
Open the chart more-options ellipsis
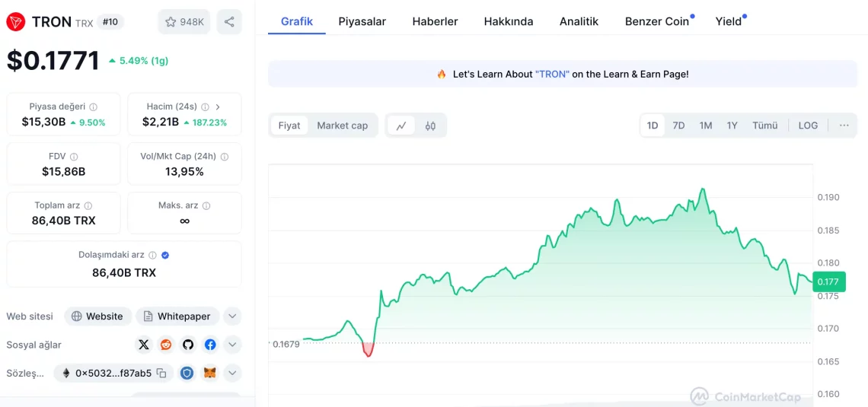844,126
